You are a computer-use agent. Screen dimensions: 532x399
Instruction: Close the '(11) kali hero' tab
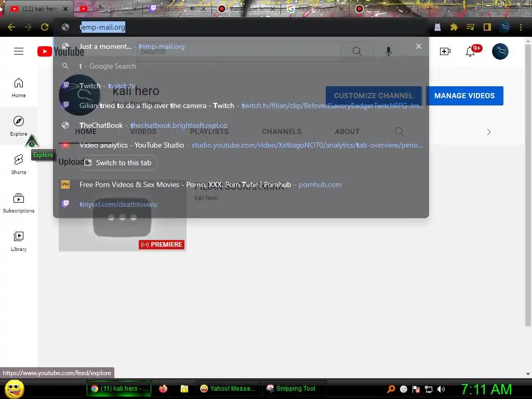(65, 9)
